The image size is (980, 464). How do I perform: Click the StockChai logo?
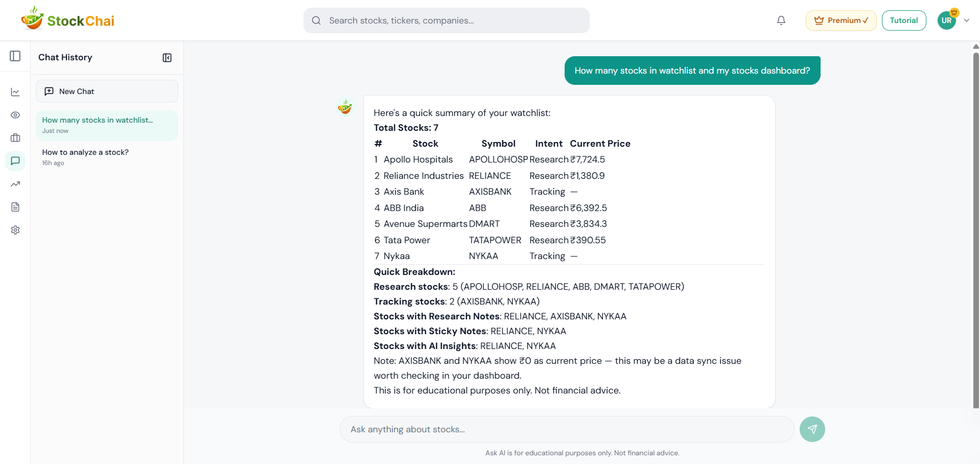click(x=67, y=19)
